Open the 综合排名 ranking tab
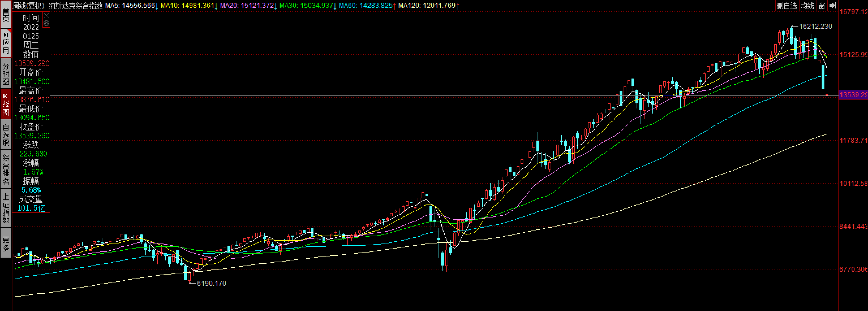 [x=6, y=169]
